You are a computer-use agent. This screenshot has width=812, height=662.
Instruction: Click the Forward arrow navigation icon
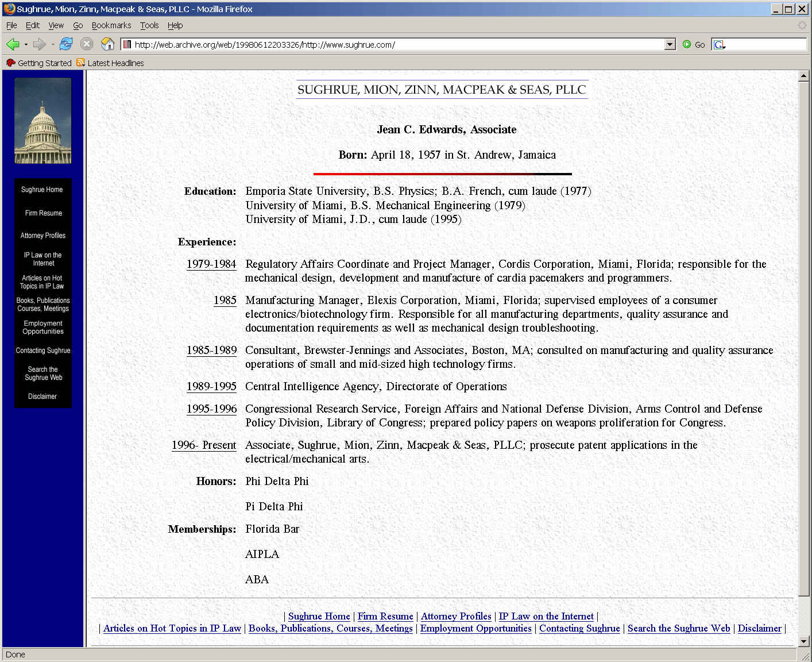(x=39, y=44)
